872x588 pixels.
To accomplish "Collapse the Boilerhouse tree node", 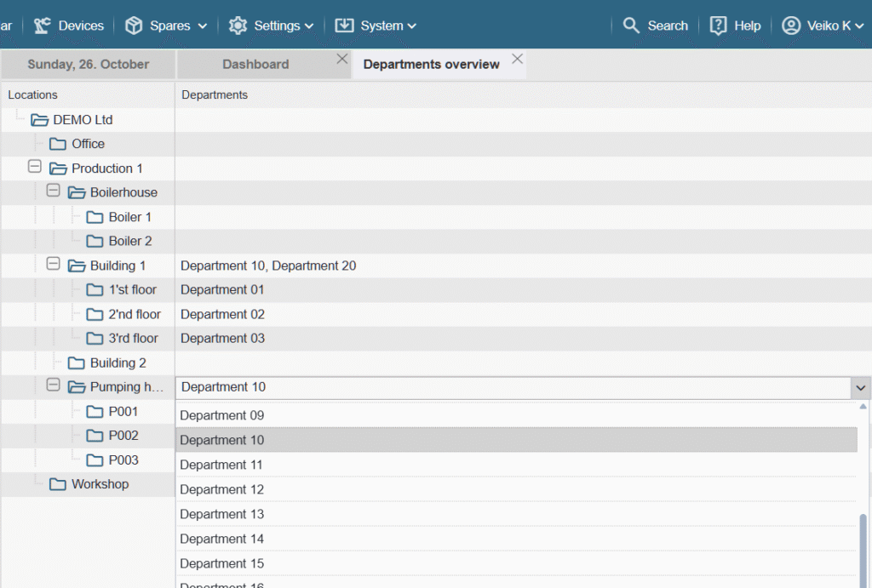I will click(53, 191).
